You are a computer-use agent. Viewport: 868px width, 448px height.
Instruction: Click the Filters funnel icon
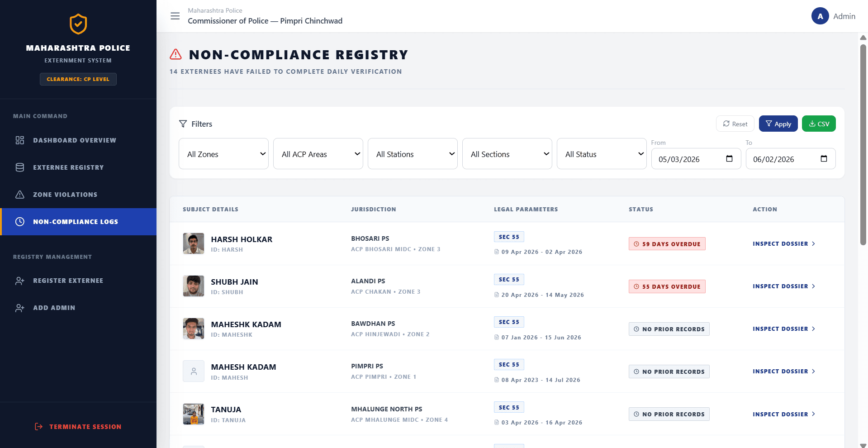[183, 124]
